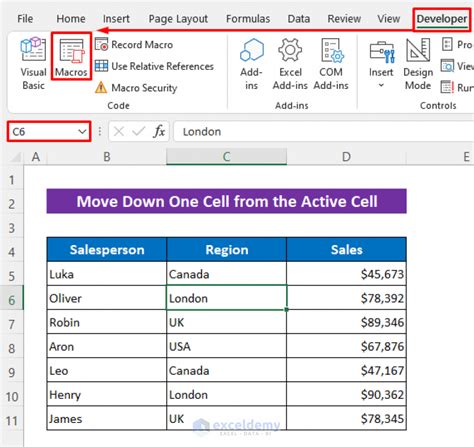
Task: Open COM Add-ins
Action: (x=331, y=64)
